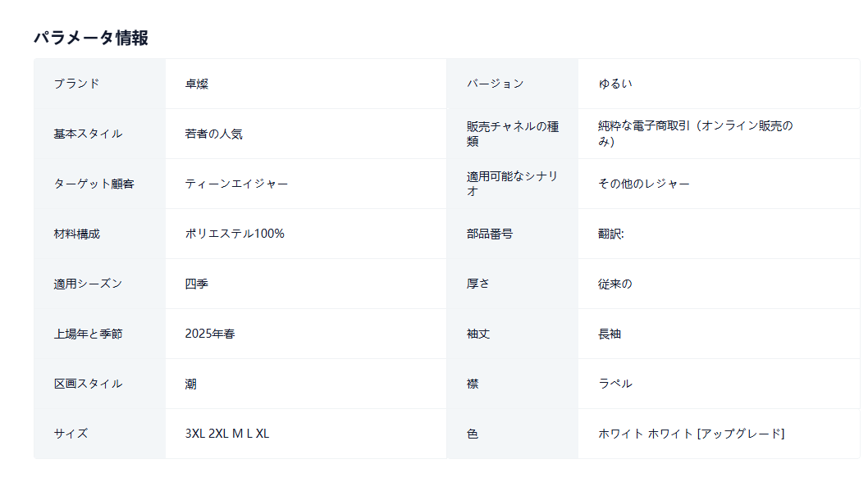Screen dimensions: 868x482
Task: Click the 部品番号 value 翻訳:
Action: [x=610, y=234]
